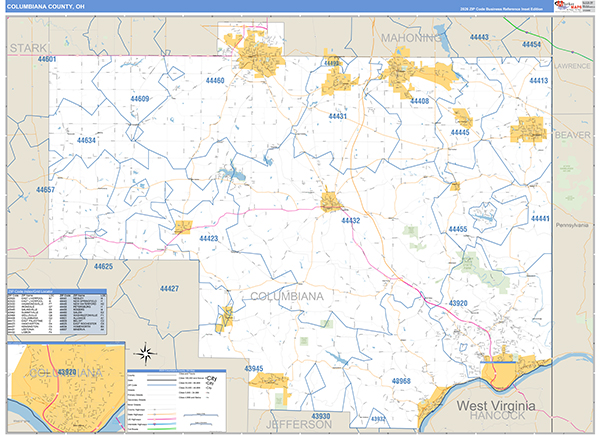600x435 pixels.
Task: Select ZIP code 44423 label
Action: click(208, 239)
